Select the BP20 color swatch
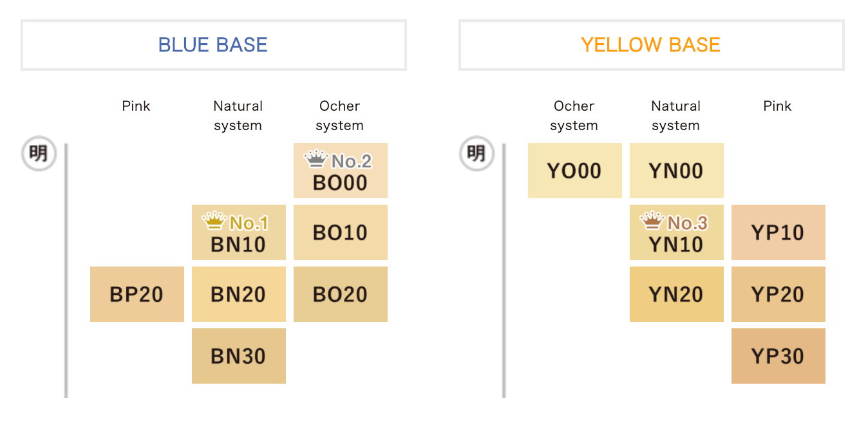Screen dimensions: 868x421 click(137, 294)
